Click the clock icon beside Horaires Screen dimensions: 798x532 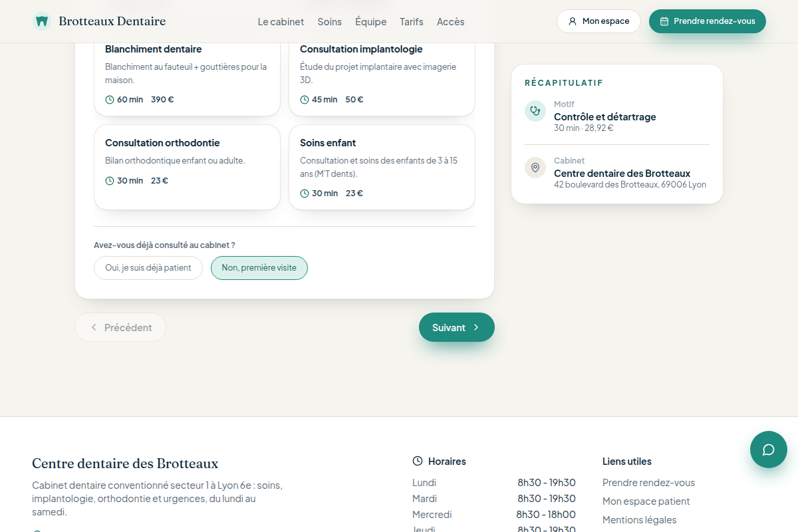tap(418, 461)
